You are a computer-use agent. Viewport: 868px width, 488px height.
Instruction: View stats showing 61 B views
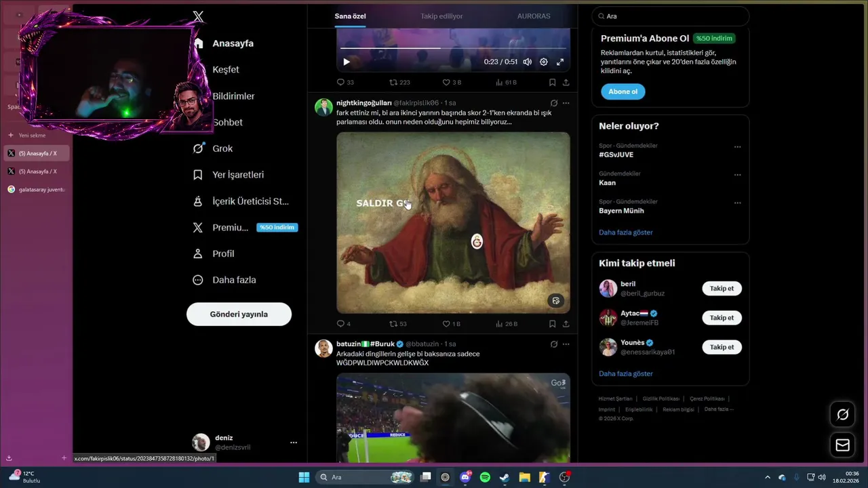[x=507, y=82]
